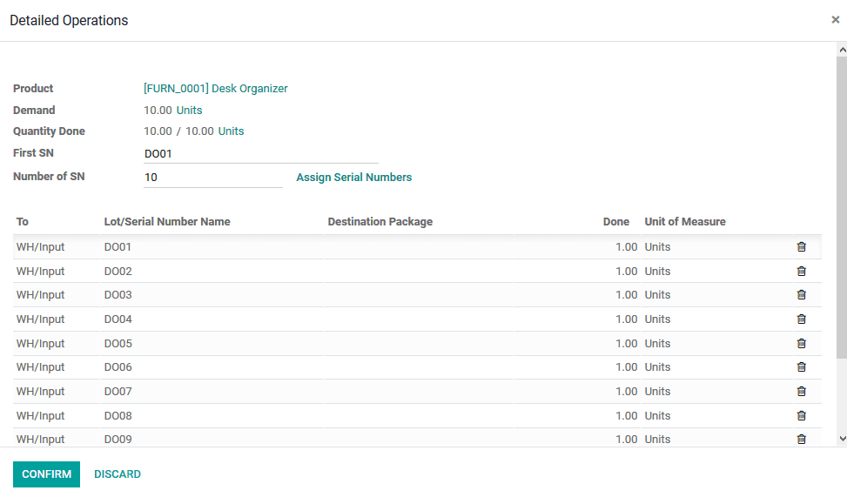Select the DO06 serial number cell

[x=212, y=367]
